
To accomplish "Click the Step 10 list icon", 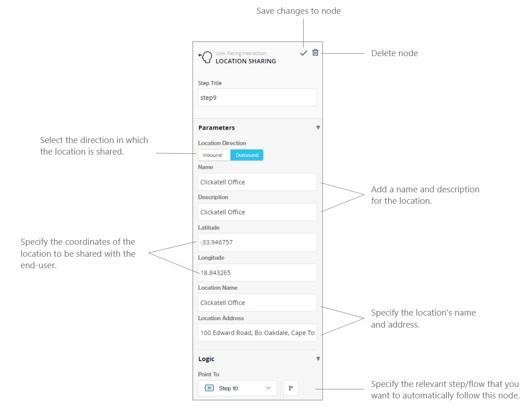I will pyautogui.click(x=209, y=388).
